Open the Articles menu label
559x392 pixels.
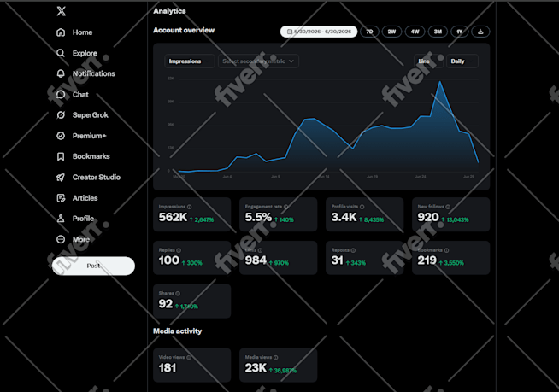coord(85,198)
